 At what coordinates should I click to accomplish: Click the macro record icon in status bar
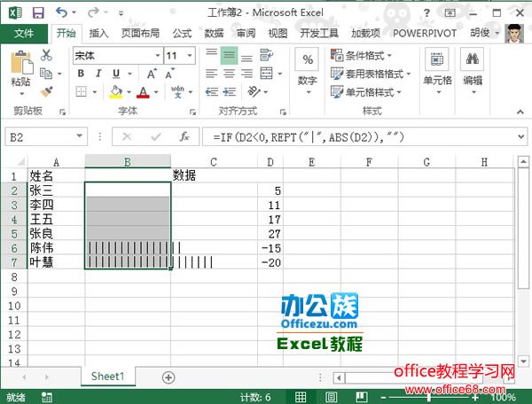point(46,397)
